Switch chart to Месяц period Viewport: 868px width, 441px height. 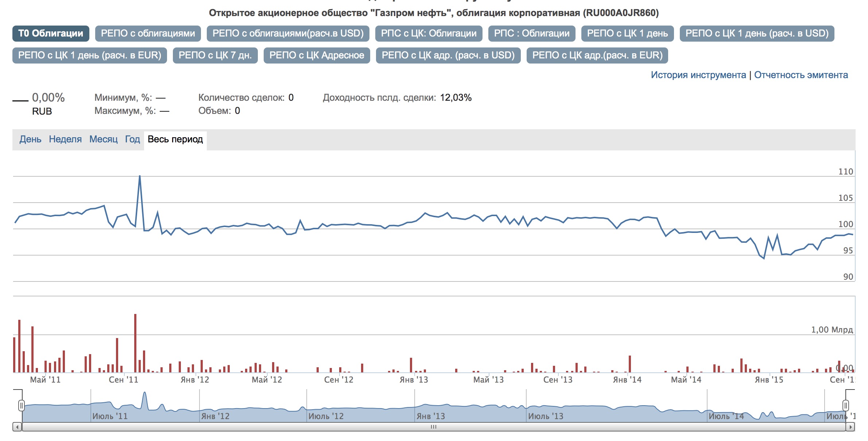[x=104, y=139]
